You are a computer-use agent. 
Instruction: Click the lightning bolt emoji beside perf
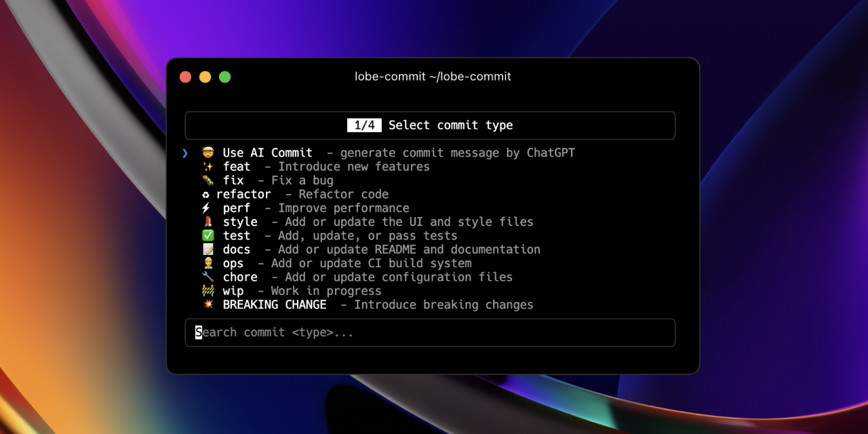(206, 208)
